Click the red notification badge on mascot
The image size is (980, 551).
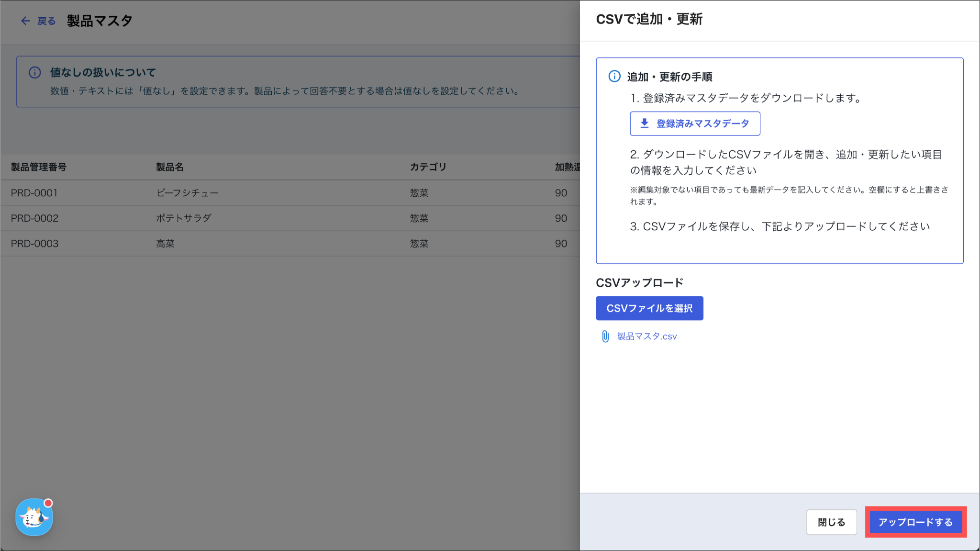[48, 503]
